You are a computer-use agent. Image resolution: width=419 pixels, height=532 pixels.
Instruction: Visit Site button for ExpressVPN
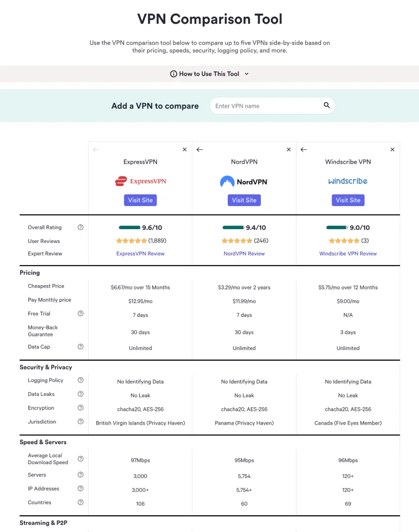[140, 200]
